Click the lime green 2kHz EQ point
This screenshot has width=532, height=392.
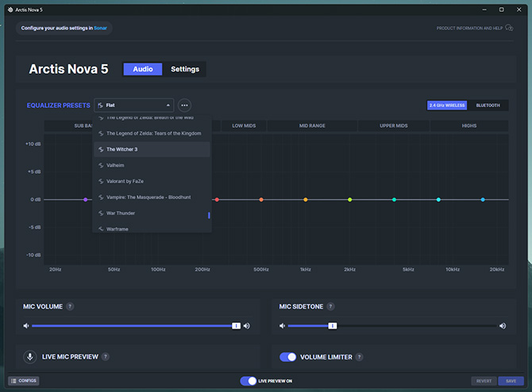[350, 200]
